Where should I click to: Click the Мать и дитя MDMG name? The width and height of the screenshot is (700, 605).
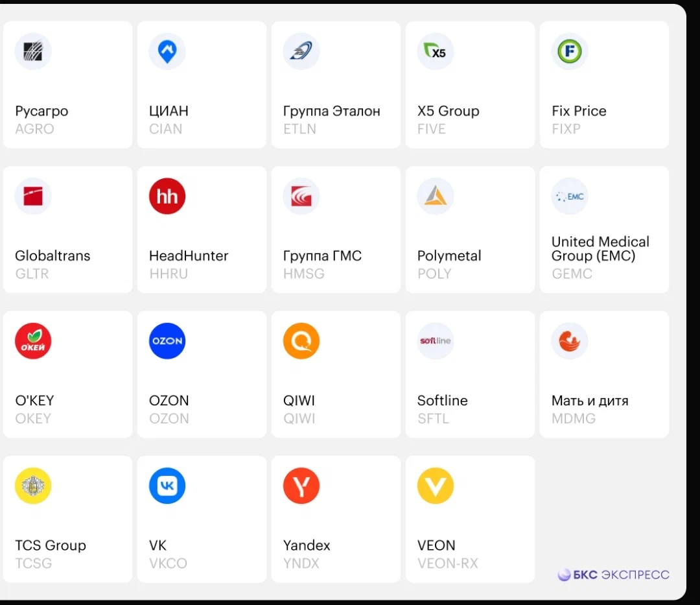click(x=590, y=401)
